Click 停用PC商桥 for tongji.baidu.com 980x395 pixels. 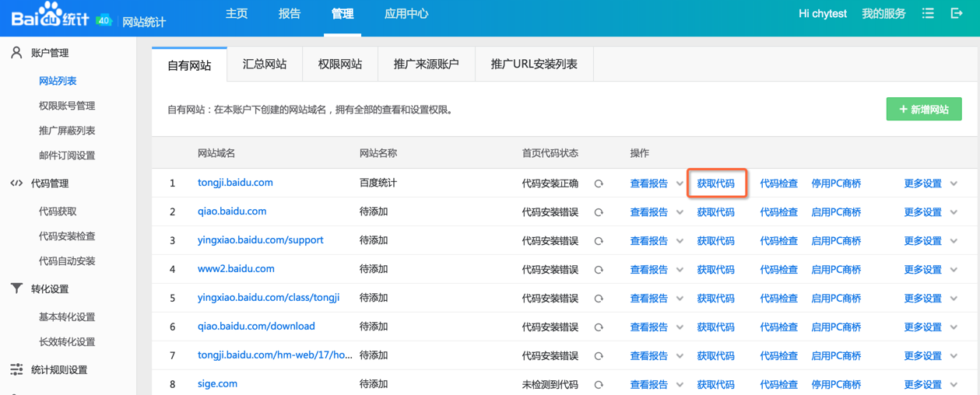pyautogui.click(x=836, y=184)
